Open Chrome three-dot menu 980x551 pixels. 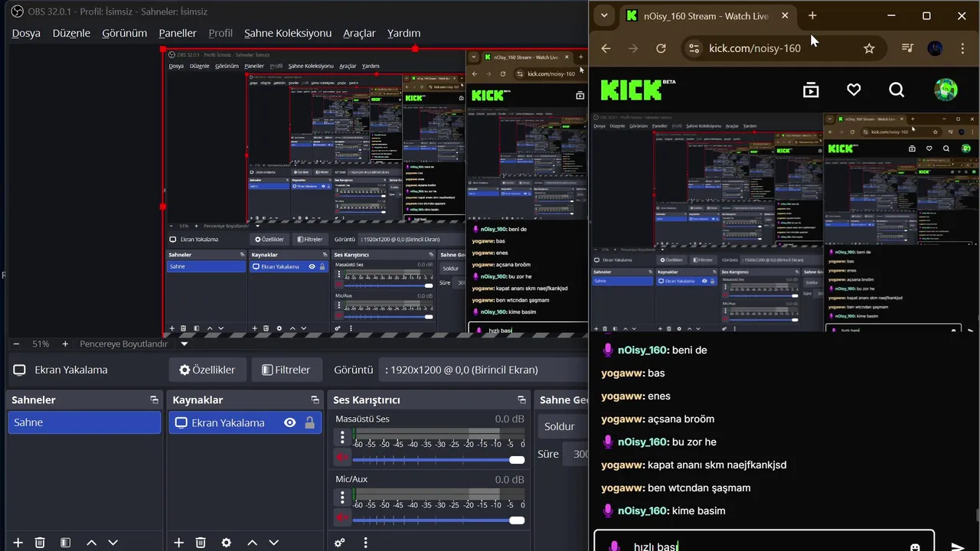962,48
